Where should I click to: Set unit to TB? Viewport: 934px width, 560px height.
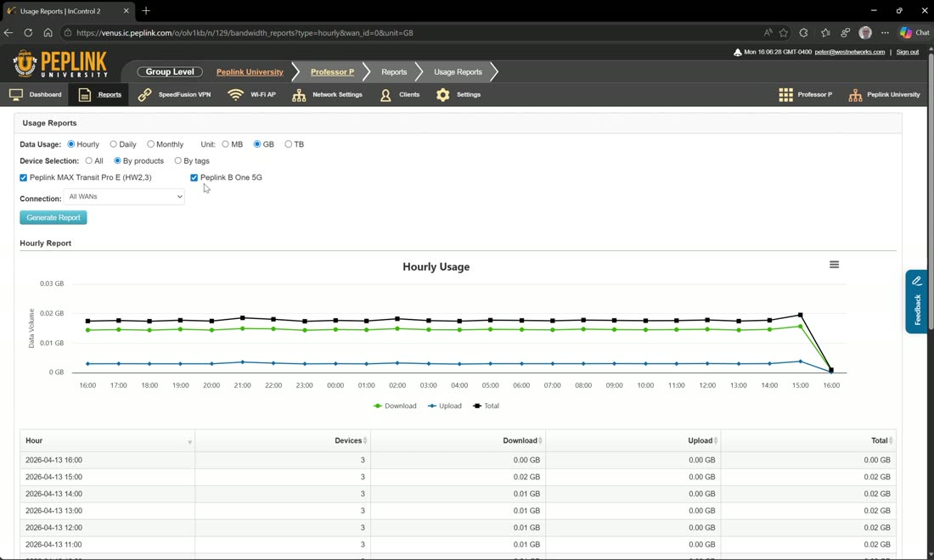click(289, 144)
